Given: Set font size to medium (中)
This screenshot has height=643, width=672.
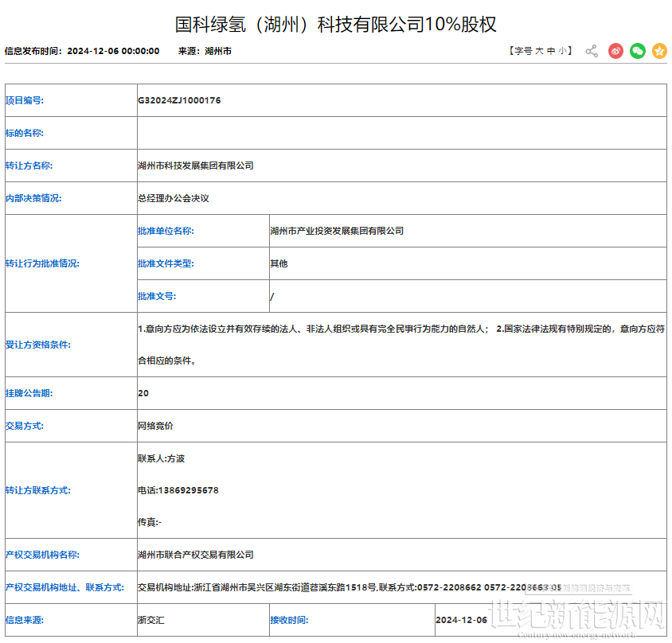Looking at the screenshot, I should pos(551,51).
